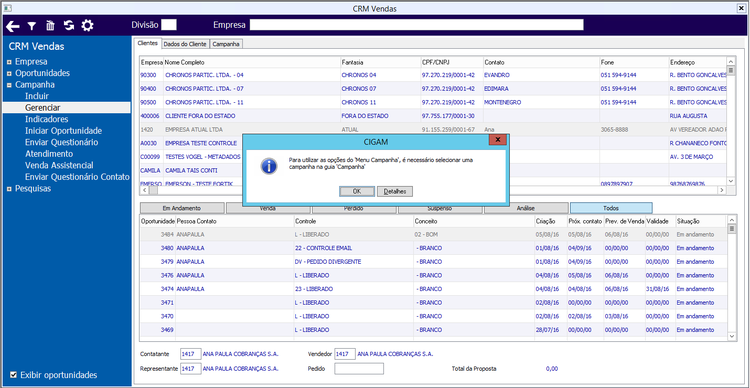
Task: Click the Representante code field
Action: 190,369
